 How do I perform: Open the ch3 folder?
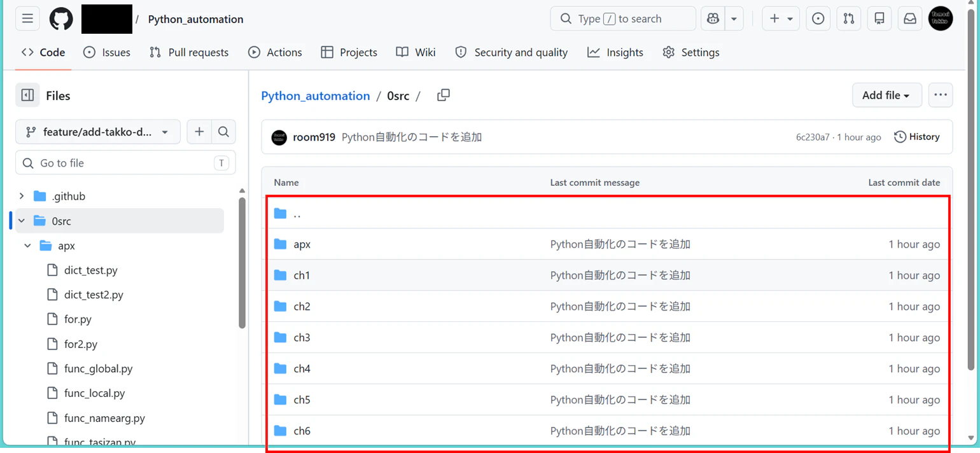pyautogui.click(x=302, y=338)
